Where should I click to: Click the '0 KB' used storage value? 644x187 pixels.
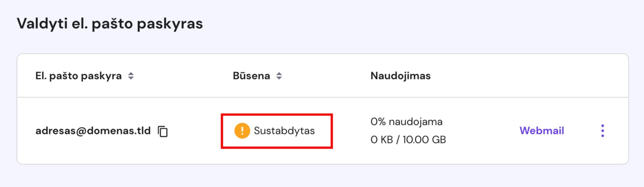click(x=381, y=140)
